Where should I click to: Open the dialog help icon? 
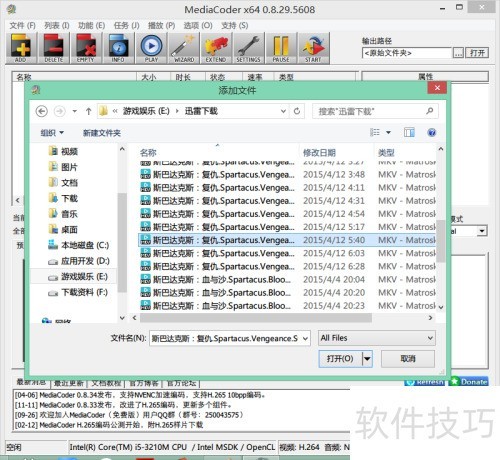click(x=432, y=132)
